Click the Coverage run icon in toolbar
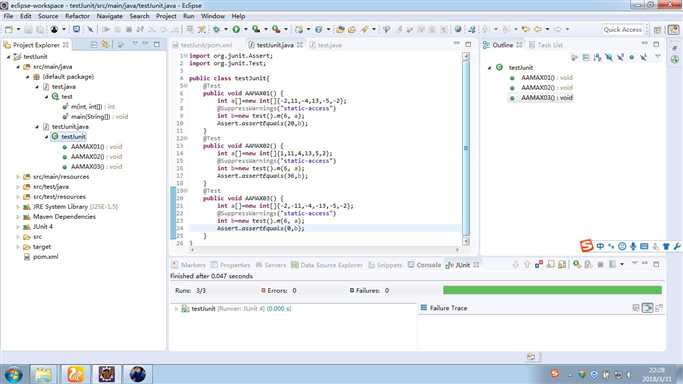 [256, 29]
